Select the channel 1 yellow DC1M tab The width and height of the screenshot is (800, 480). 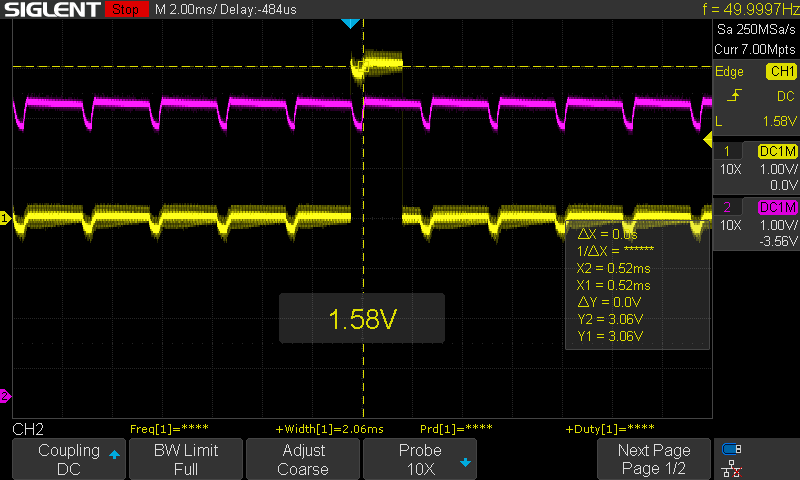coord(778,150)
